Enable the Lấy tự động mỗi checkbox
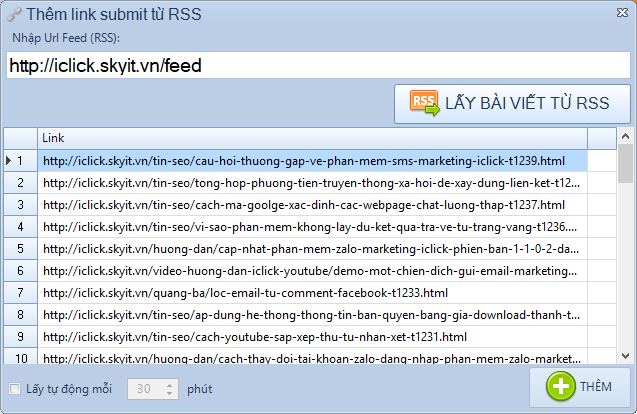Screen dimensions: 637x414 [15, 389]
